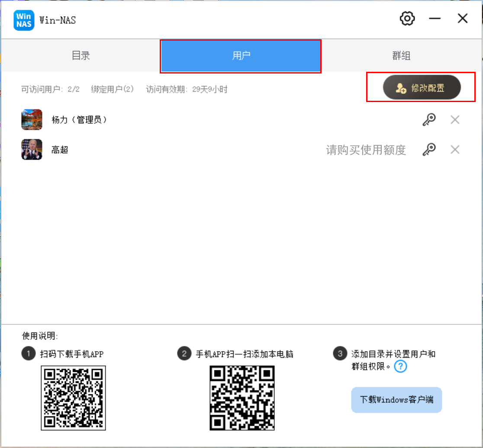Minimize the Win-NAS window

435,19
